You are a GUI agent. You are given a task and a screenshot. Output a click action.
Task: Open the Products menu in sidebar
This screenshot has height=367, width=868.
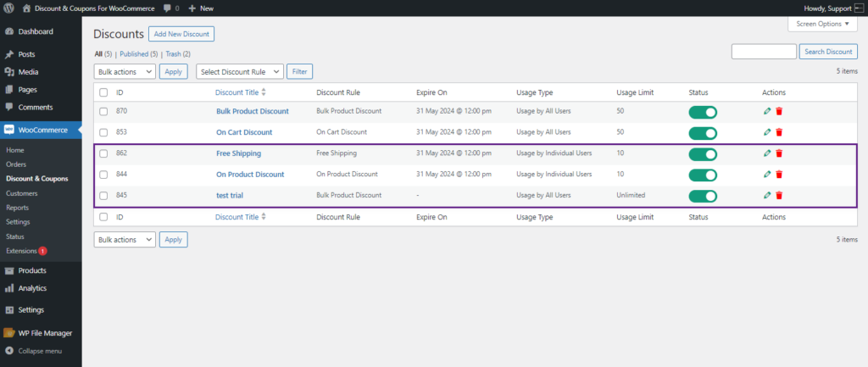32,270
